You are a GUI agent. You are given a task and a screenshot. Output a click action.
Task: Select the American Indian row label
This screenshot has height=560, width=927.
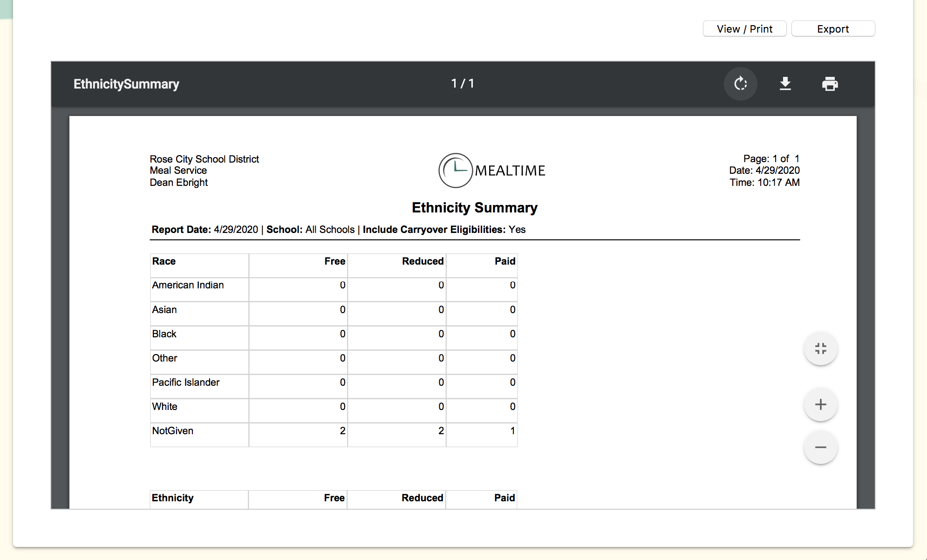(188, 285)
